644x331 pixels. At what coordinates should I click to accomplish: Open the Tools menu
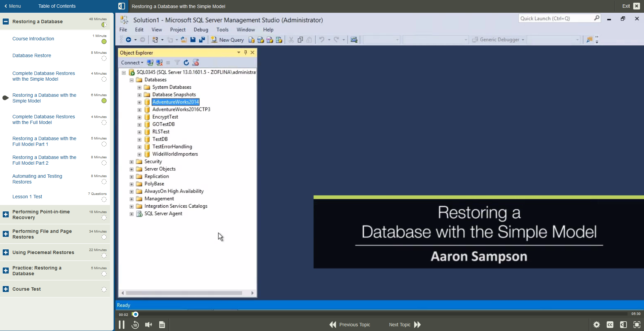point(222,30)
